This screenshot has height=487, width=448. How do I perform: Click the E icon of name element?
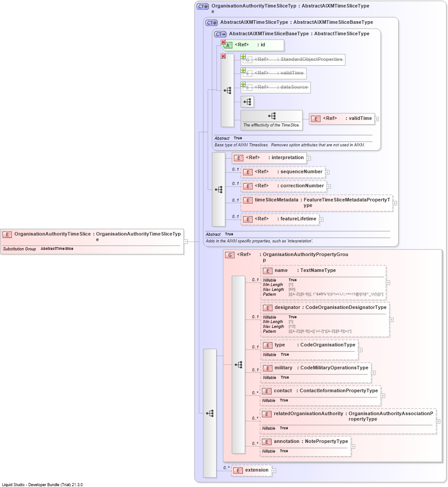(268, 271)
